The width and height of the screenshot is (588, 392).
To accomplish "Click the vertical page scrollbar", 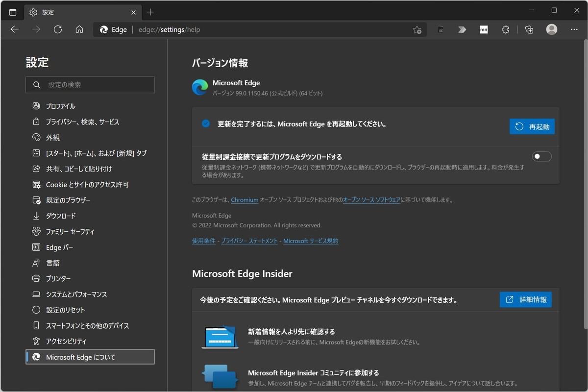I will click(585, 184).
